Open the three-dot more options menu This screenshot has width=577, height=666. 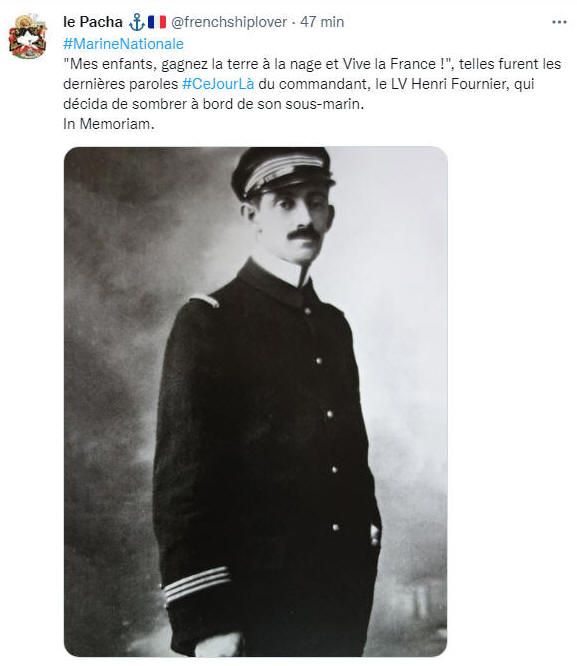point(559,22)
